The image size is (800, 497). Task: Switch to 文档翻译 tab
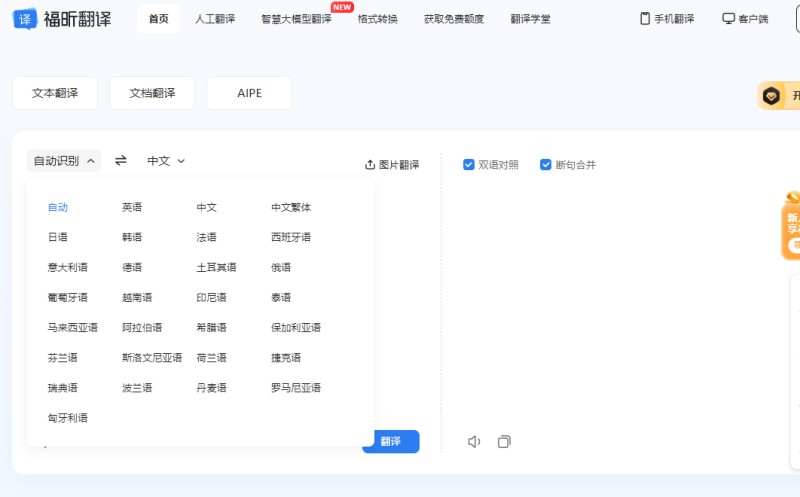[152, 93]
